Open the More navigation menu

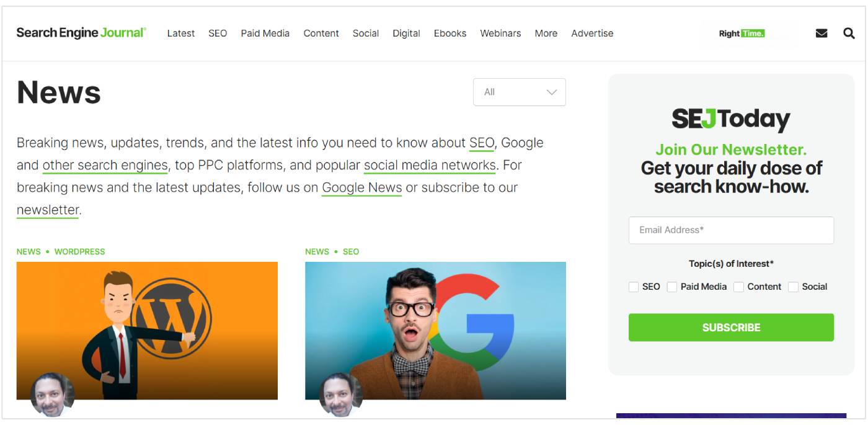546,34
